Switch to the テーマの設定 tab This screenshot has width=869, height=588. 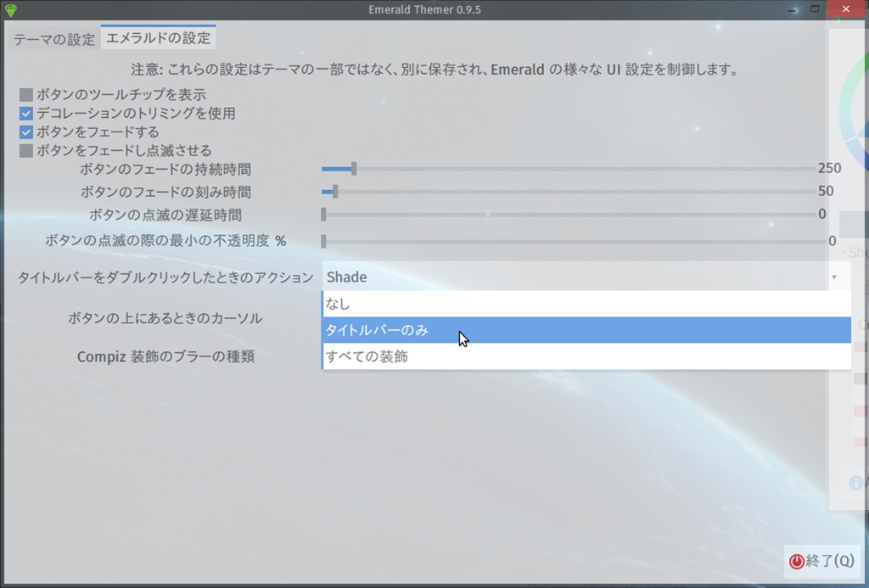coord(54,39)
